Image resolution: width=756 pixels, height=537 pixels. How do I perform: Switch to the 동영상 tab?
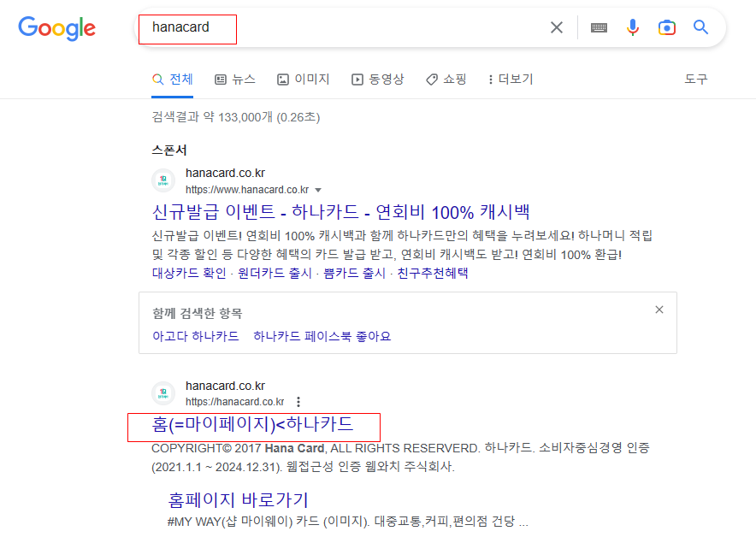click(377, 79)
